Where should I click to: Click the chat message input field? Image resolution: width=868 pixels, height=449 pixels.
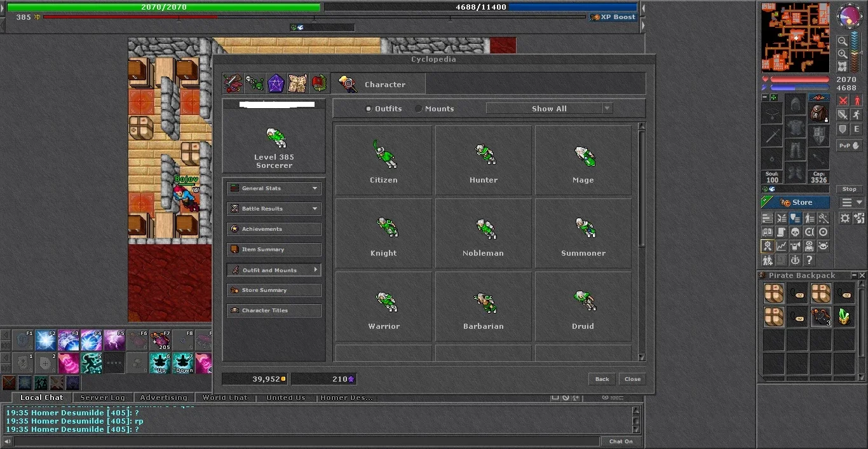307,441
